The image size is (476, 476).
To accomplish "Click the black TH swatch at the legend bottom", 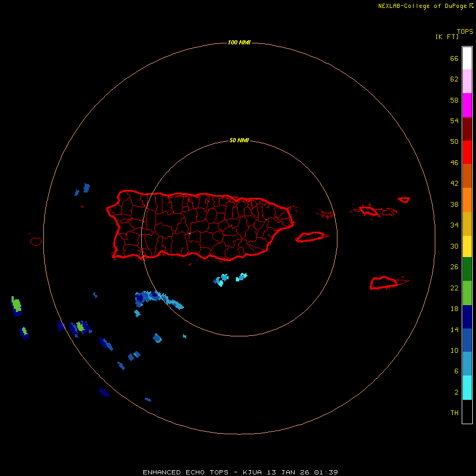I will pyautogui.click(x=467, y=411).
